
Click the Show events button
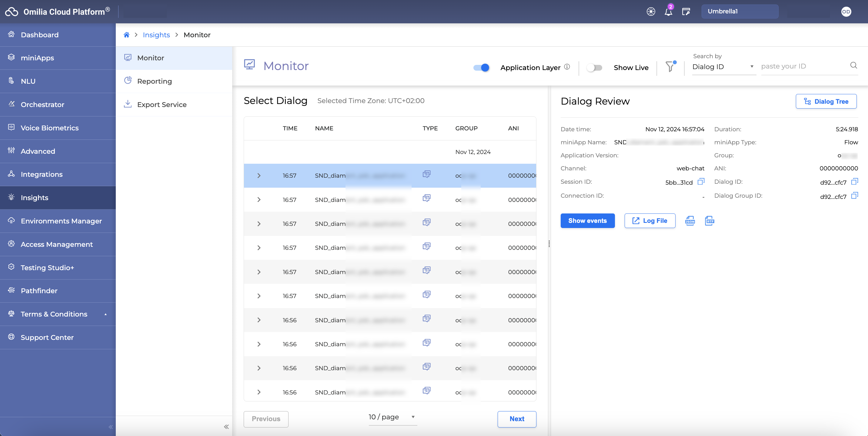(587, 221)
